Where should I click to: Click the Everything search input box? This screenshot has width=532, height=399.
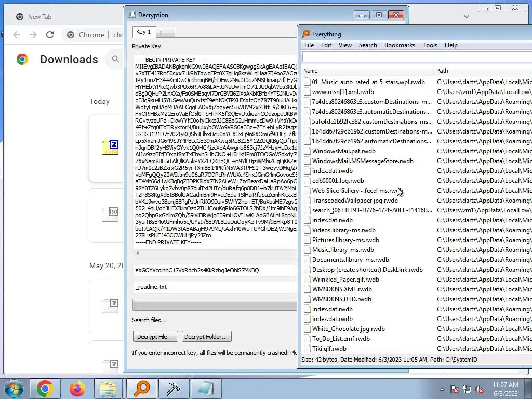click(417, 57)
